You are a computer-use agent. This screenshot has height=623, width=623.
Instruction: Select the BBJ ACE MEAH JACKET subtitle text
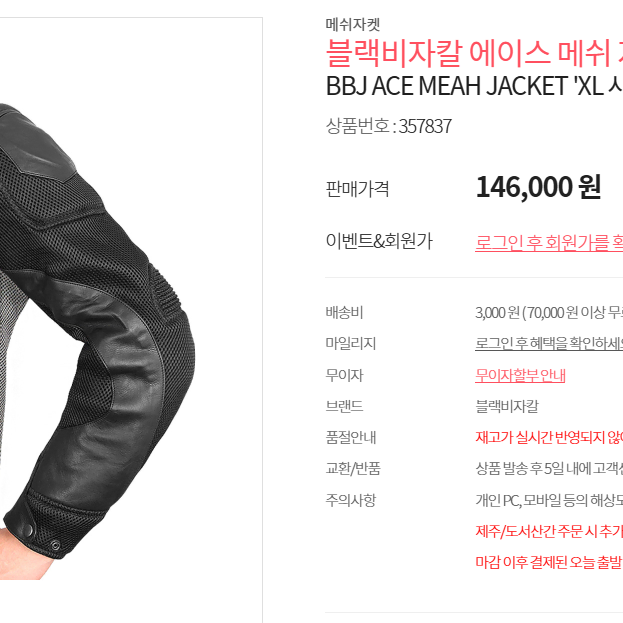point(474,86)
